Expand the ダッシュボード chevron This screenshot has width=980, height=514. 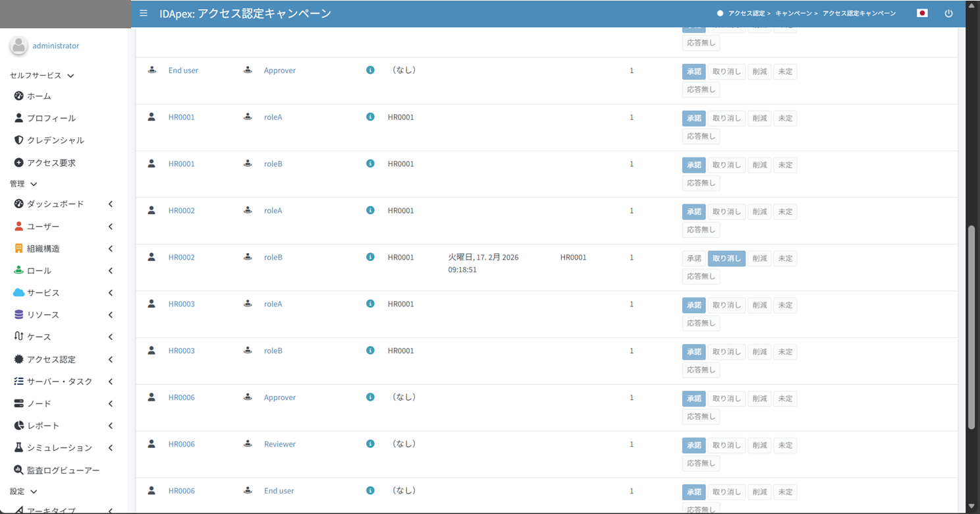pos(111,204)
